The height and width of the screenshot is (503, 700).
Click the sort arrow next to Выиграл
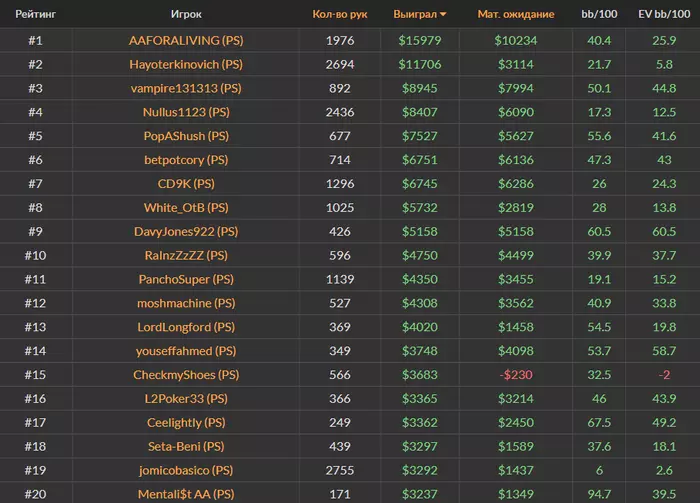tap(443, 15)
